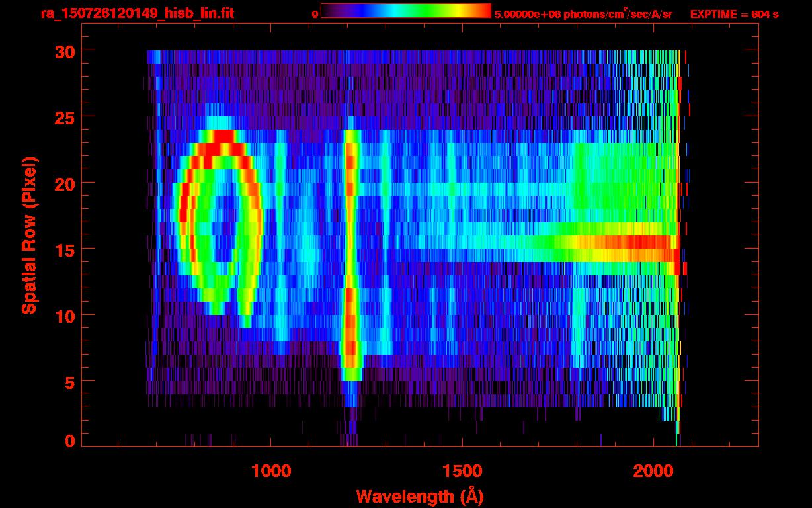Click the Spatial Row (Pixel) axis title
The image size is (812, 508).
click(28, 235)
